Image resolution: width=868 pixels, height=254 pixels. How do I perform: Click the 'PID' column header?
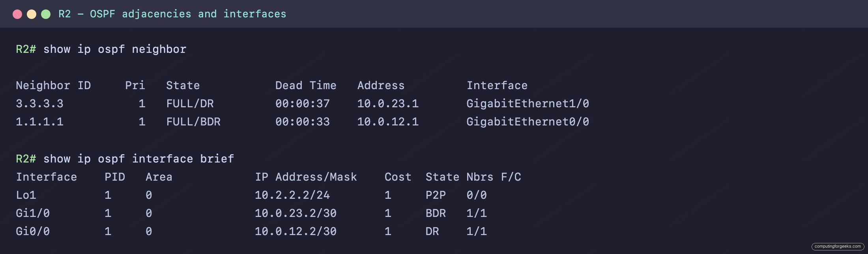pyautogui.click(x=115, y=177)
